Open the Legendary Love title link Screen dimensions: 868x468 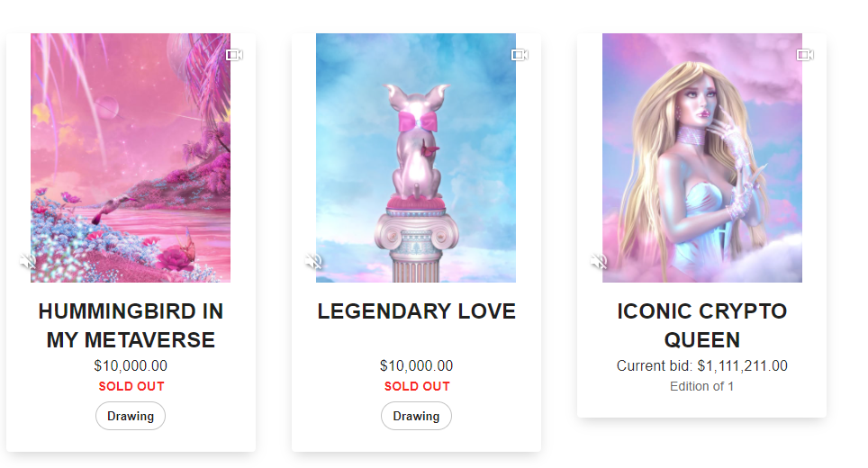click(x=416, y=311)
